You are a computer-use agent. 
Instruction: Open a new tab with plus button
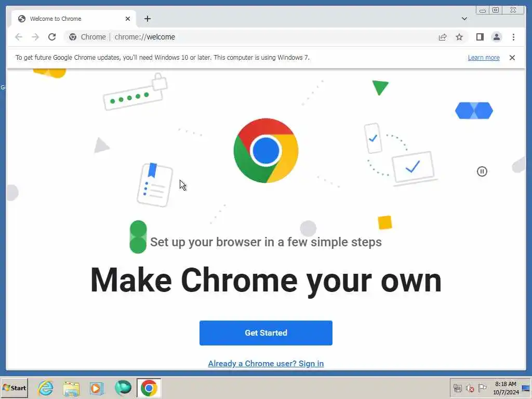click(147, 19)
